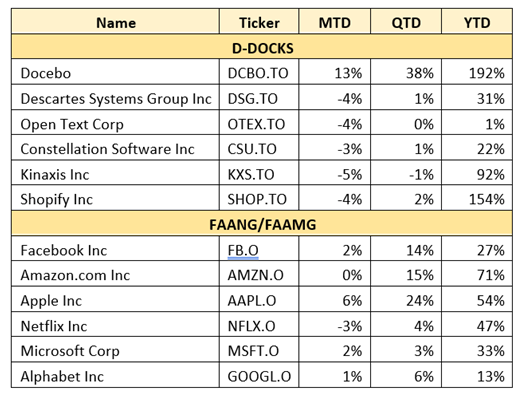Click Kinaxis Inc's -5% MTD cell
The width and height of the screenshot is (521, 398).
pyautogui.click(x=334, y=173)
